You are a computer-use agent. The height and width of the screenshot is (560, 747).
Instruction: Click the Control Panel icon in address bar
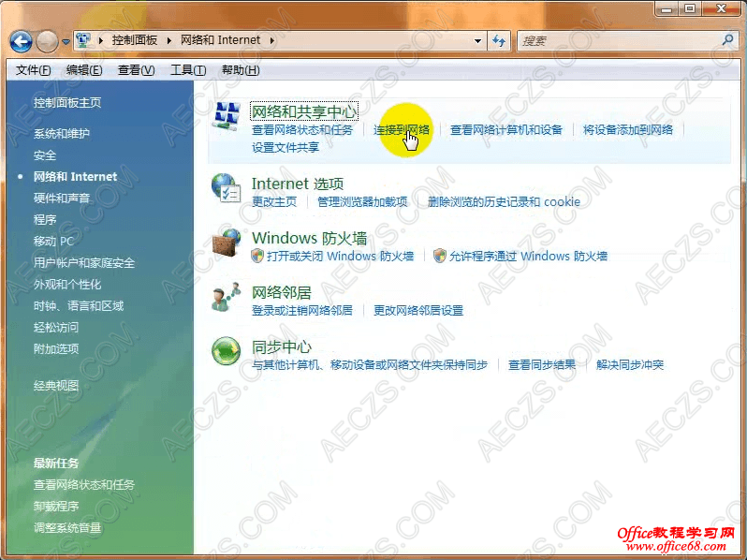pos(83,40)
